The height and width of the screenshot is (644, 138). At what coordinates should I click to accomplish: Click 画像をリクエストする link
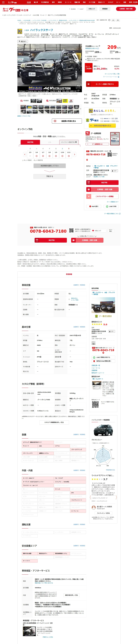click(24, 116)
